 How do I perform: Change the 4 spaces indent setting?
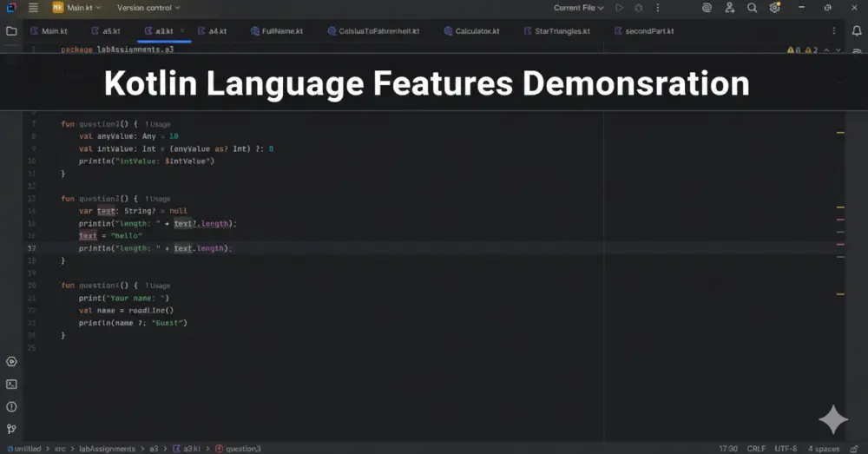point(823,449)
